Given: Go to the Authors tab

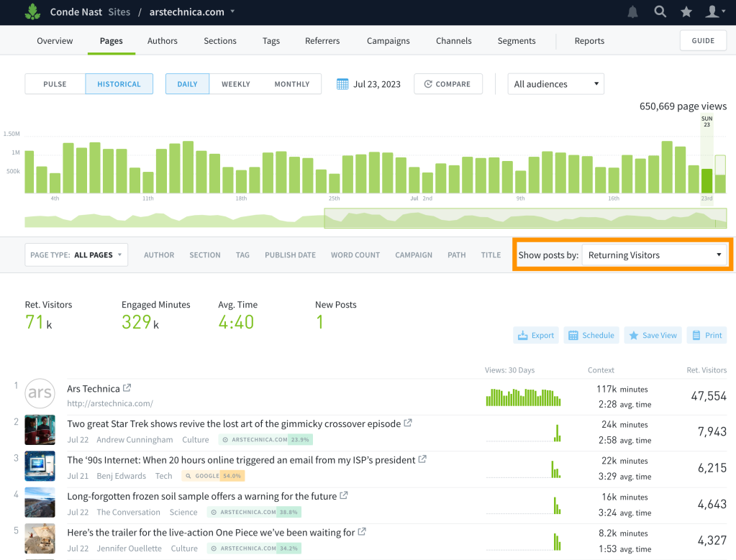Looking at the screenshot, I should pyautogui.click(x=163, y=41).
